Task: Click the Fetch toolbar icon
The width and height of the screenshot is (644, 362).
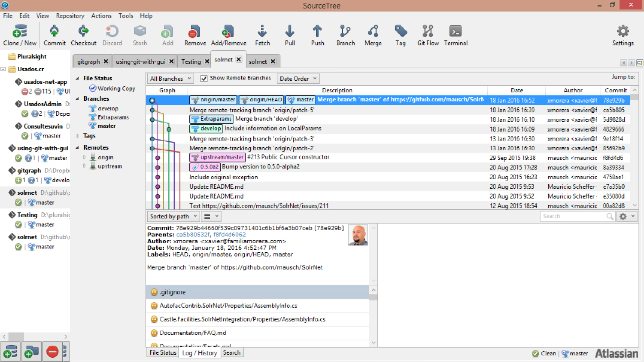Action: point(262,35)
